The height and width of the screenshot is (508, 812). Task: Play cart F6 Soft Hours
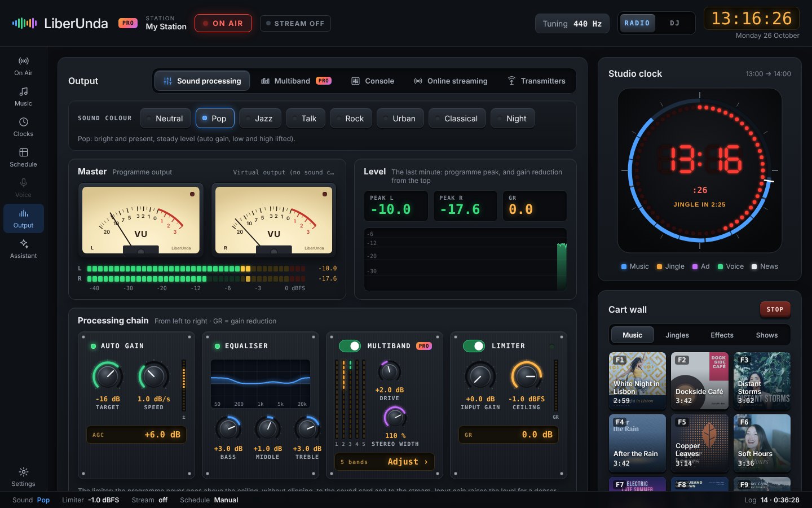coord(762,443)
